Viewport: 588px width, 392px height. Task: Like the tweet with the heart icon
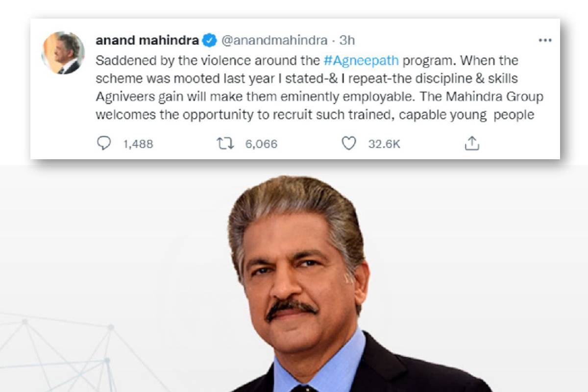point(348,143)
